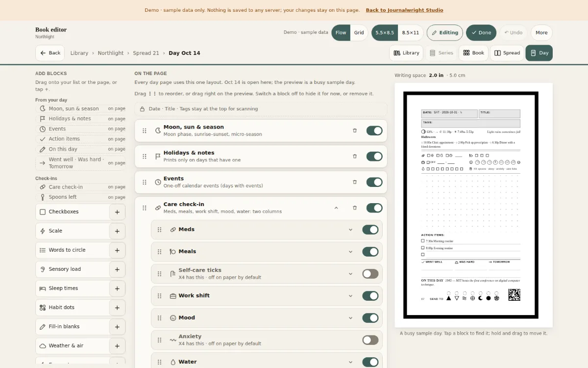Click the briefcase icon next to Work shift
Screen dimensions: 588x368
click(x=173, y=296)
